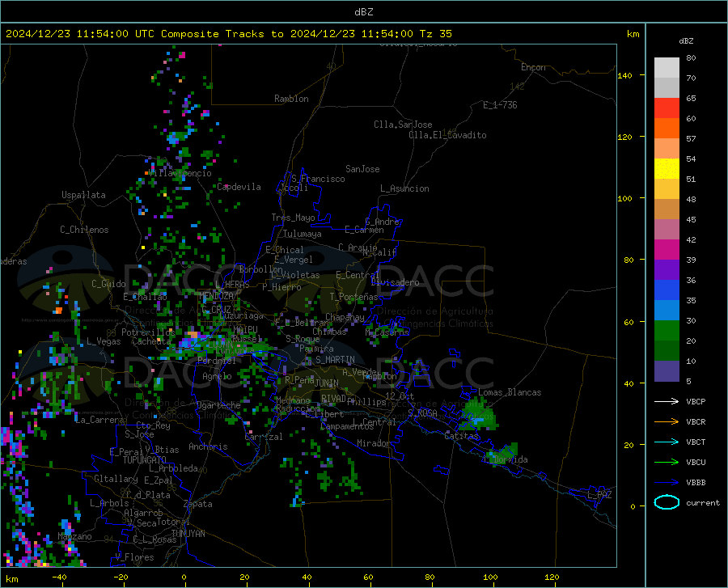
Task: Click the Gltallary label
Action: pyautogui.click(x=116, y=479)
